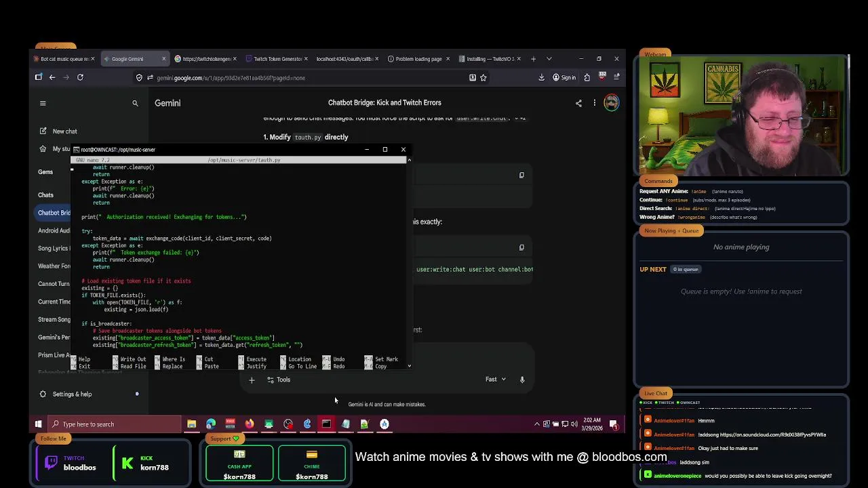Open the Song Lyrics chat entry
Image resolution: width=868 pixels, height=488 pixels.
point(54,248)
